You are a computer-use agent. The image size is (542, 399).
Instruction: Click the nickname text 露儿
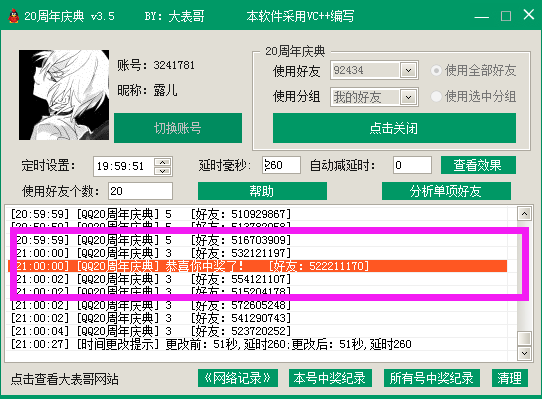coord(165,91)
